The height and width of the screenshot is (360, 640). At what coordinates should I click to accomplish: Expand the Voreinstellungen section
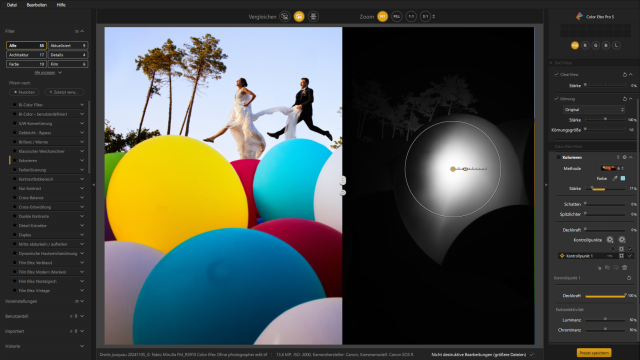[82, 301]
